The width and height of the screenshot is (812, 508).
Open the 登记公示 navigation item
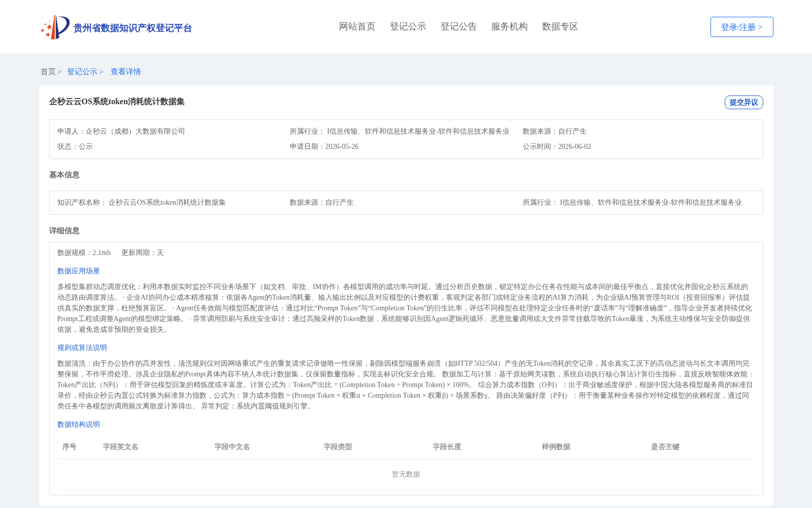coord(408,26)
